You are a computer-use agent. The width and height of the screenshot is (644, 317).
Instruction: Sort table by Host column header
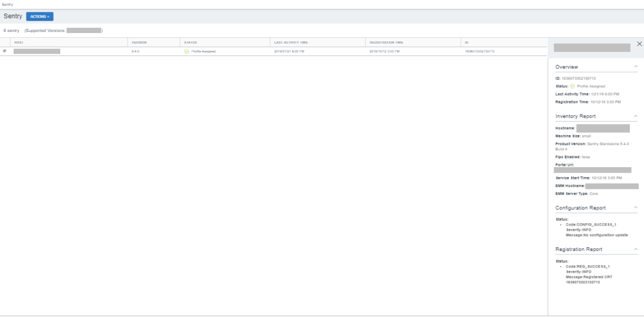point(18,43)
